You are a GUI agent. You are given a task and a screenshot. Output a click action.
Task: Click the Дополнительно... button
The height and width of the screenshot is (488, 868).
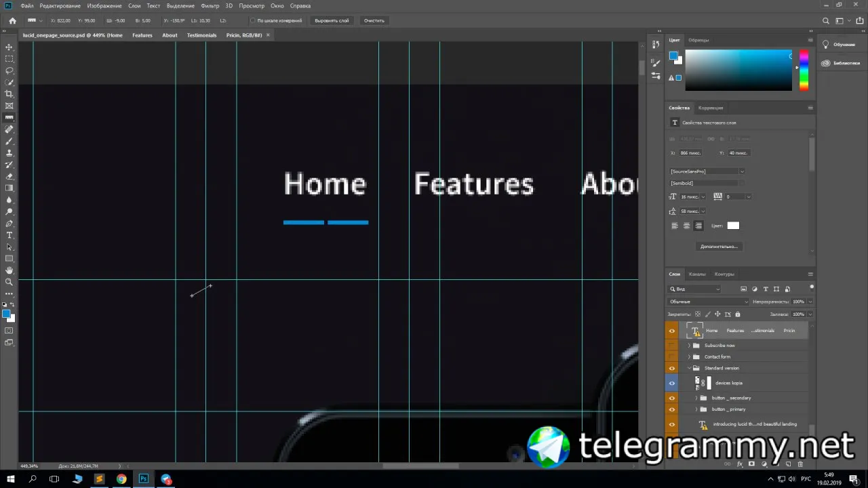click(719, 247)
